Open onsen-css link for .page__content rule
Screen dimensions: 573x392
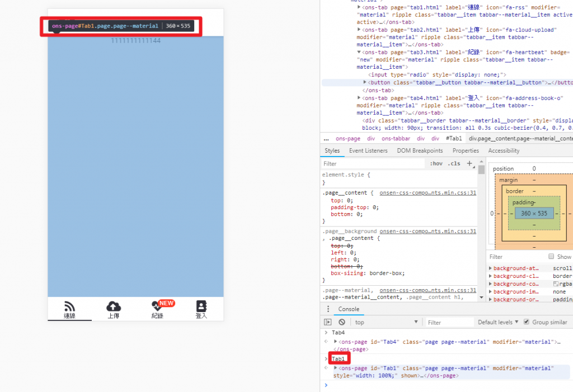point(428,192)
